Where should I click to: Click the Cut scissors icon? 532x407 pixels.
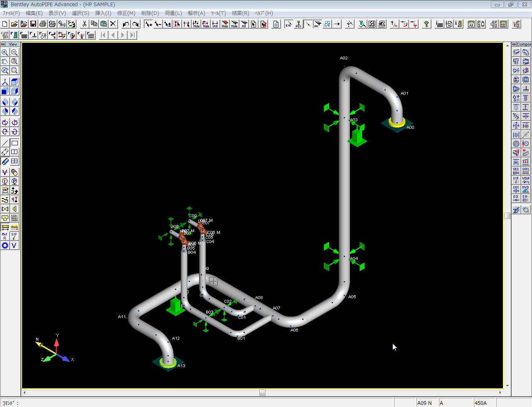click(84, 24)
